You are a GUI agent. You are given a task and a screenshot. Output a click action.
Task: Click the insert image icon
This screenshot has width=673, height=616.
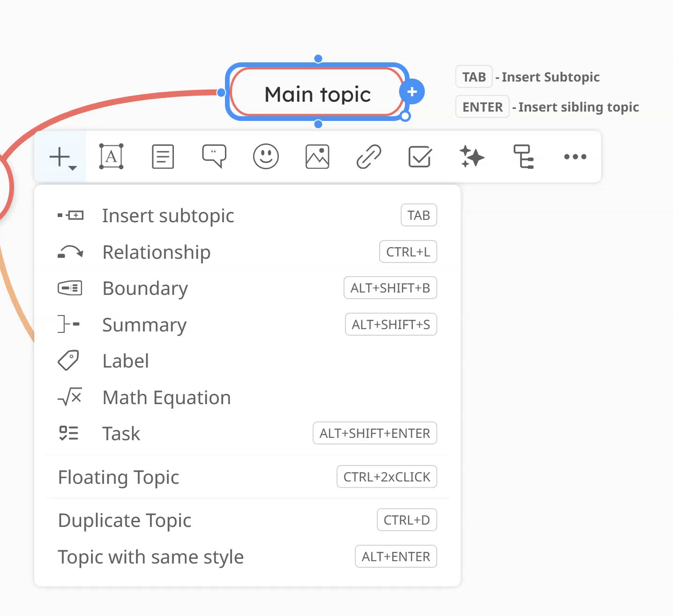click(317, 157)
